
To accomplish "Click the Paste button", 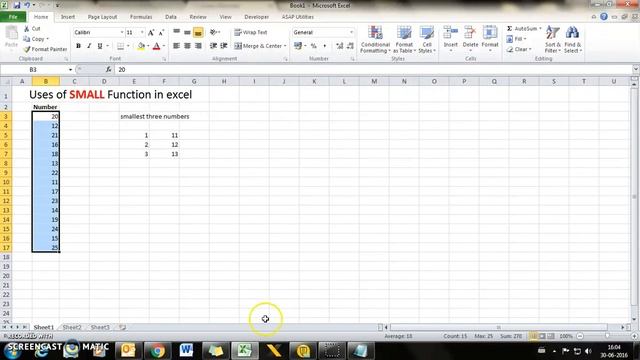I will click(11, 38).
